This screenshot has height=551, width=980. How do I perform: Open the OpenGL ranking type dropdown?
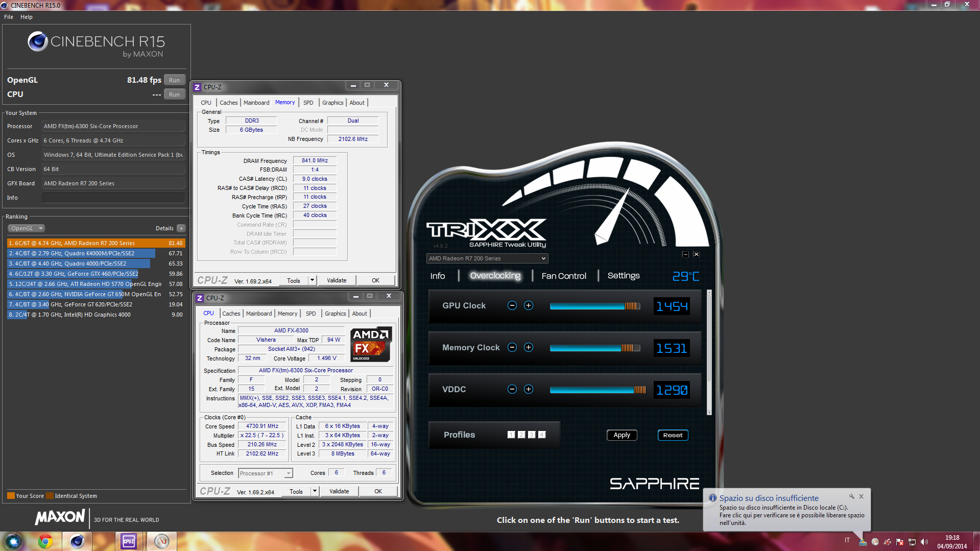[x=27, y=228]
